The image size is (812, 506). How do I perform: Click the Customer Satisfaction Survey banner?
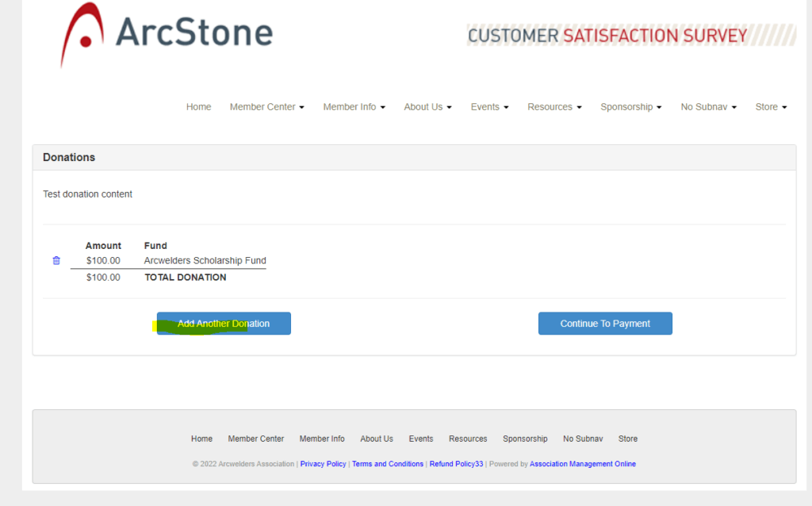coord(619,36)
